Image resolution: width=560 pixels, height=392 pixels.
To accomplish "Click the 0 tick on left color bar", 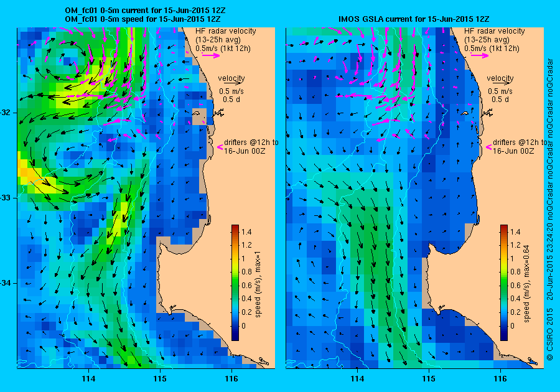I will [243, 325].
